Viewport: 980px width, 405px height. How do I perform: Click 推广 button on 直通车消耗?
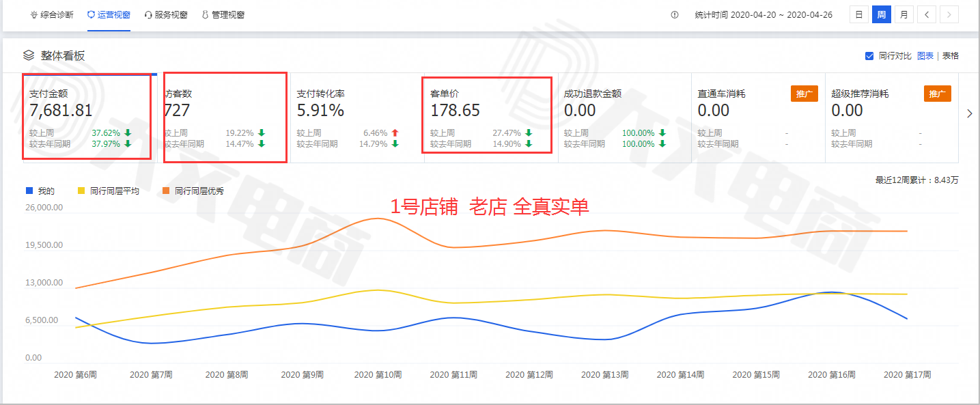click(804, 94)
